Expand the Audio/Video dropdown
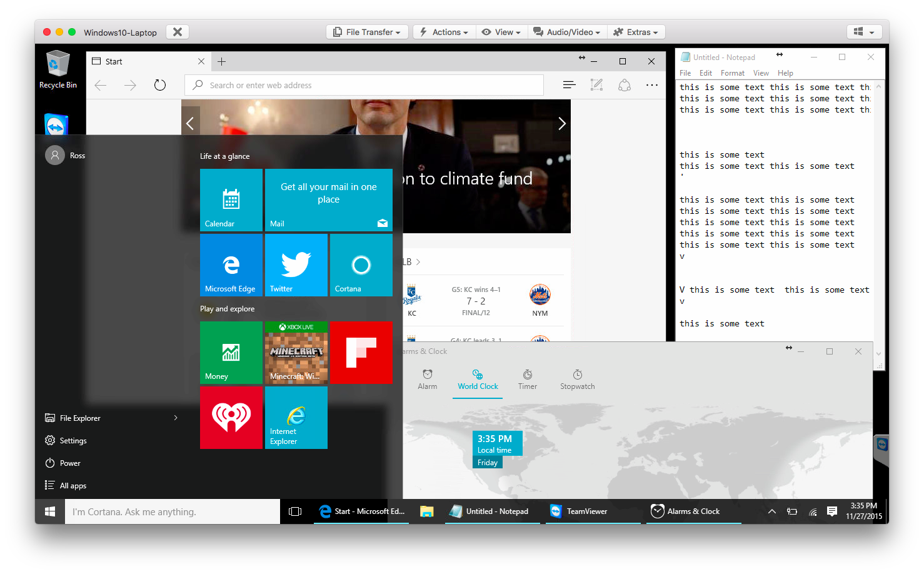 coord(567,32)
